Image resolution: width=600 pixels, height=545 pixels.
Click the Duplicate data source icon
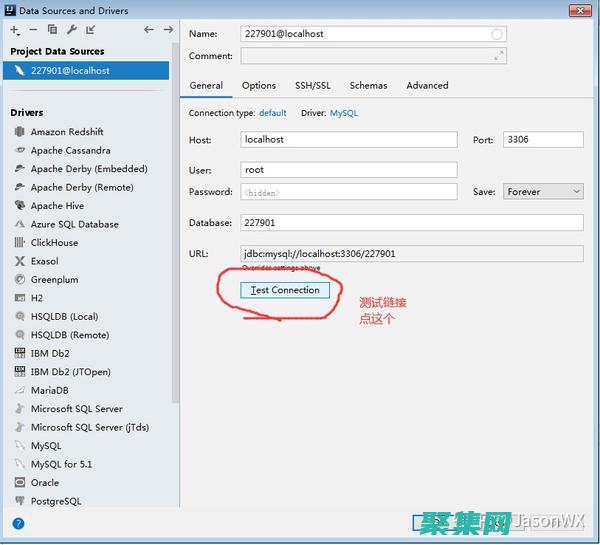tap(52, 30)
